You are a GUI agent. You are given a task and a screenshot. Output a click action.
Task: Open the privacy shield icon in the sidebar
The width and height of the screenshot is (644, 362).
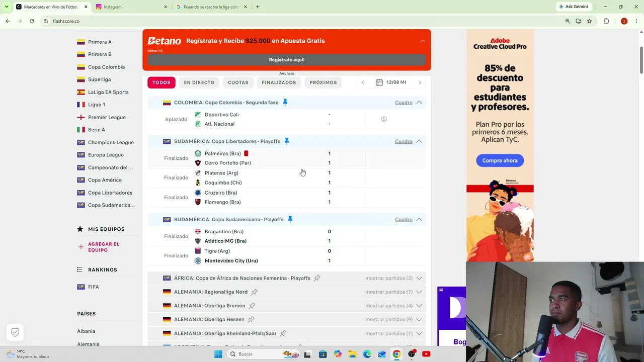coord(15,332)
